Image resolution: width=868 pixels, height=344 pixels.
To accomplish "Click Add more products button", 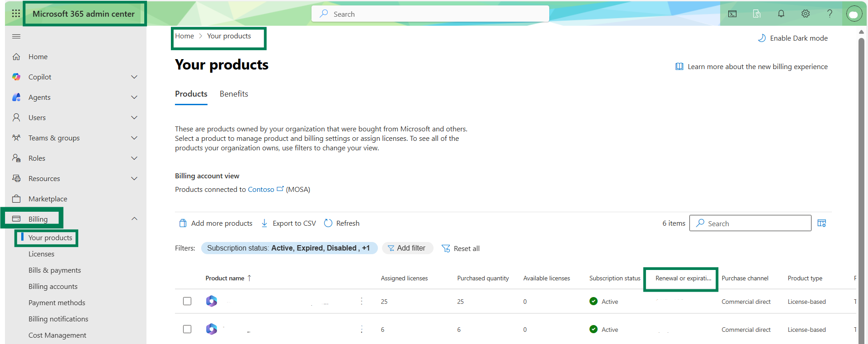I will click(x=216, y=223).
